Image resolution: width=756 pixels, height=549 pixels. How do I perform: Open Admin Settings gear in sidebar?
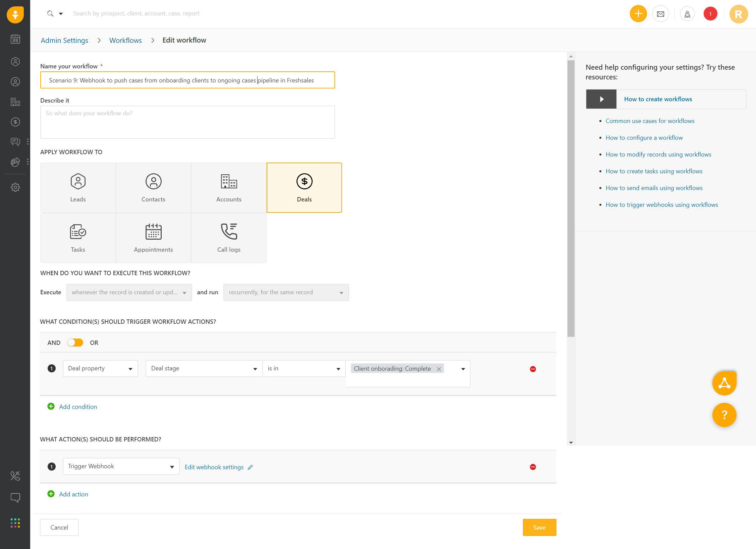[x=15, y=187]
